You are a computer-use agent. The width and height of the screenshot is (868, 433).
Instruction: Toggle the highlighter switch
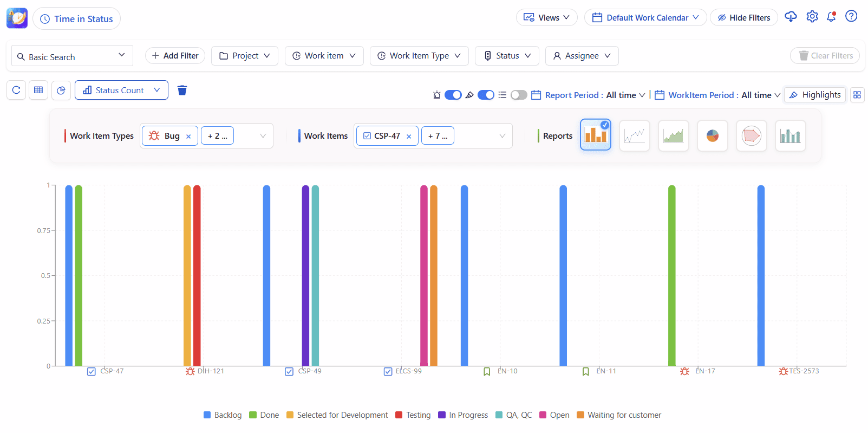(x=486, y=95)
